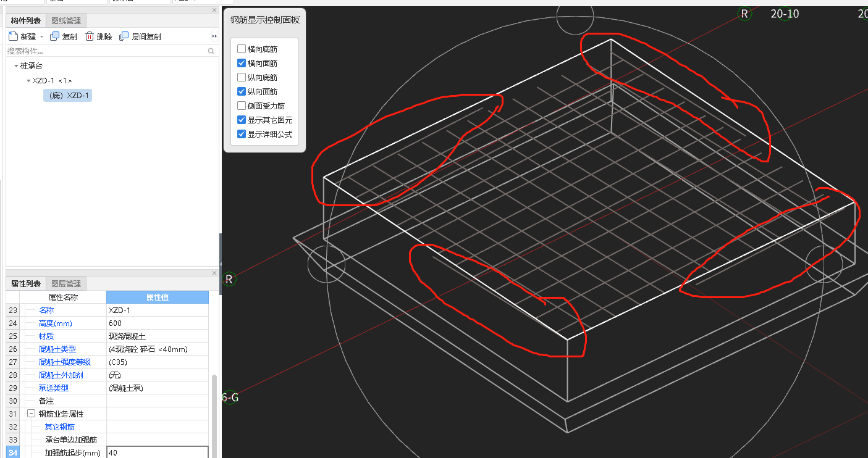The height and width of the screenshot is (458, 868).
Task: Click the (无) admixture value cell
Action: pos(158,375)
